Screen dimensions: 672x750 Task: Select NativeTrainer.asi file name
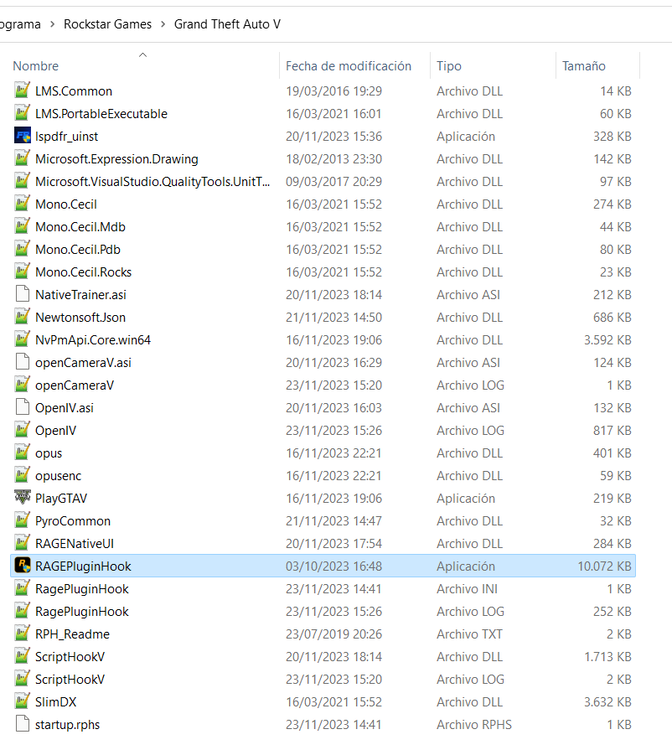click(x=81, y=295)
